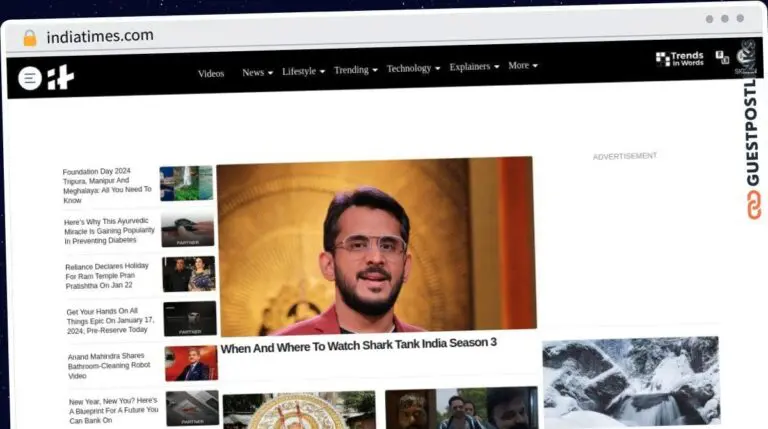
Task: Open Foundation Day 2024 Tripura article
Action: click(x=107, y=186)
